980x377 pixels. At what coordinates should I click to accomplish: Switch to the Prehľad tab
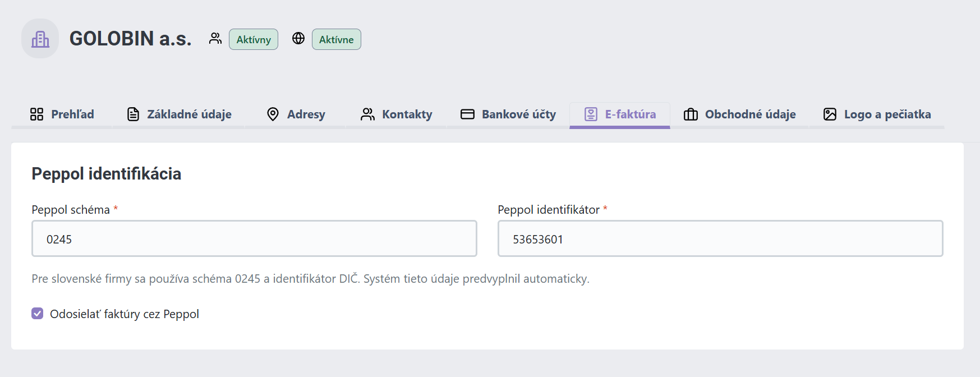(x=62, y=114)
